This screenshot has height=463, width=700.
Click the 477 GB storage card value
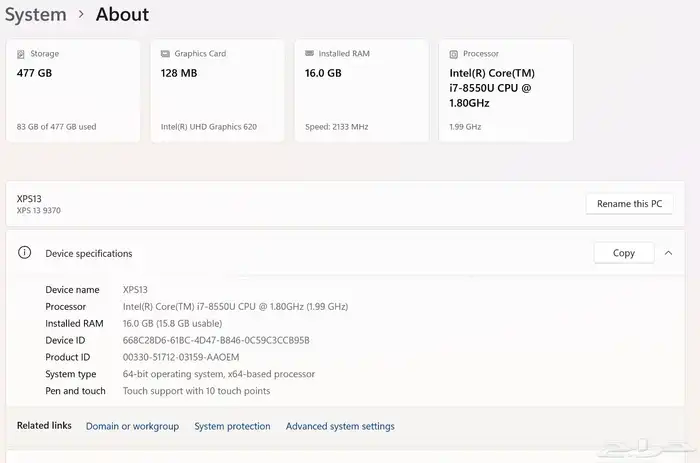(35, 73)
